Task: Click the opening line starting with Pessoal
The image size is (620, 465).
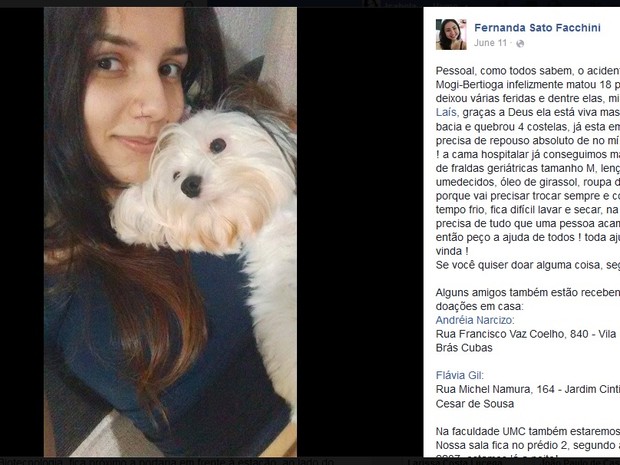Action: click(x=528, y=71)
